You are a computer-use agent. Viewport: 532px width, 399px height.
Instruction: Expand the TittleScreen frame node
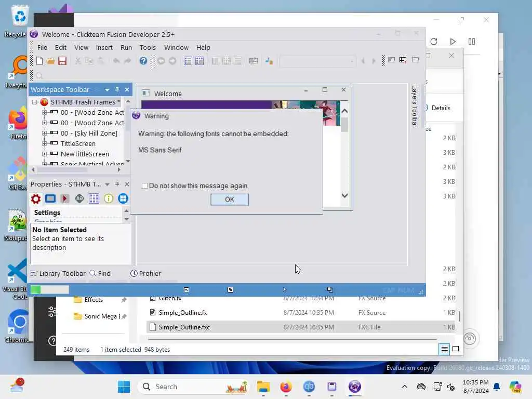[44, 143]
